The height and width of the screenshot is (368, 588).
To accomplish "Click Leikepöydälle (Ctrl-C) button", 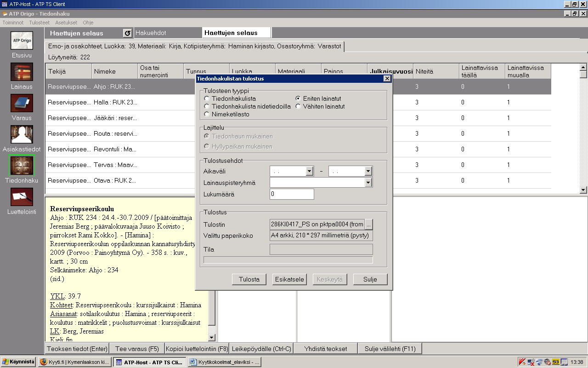I will (x=261, y=349).
